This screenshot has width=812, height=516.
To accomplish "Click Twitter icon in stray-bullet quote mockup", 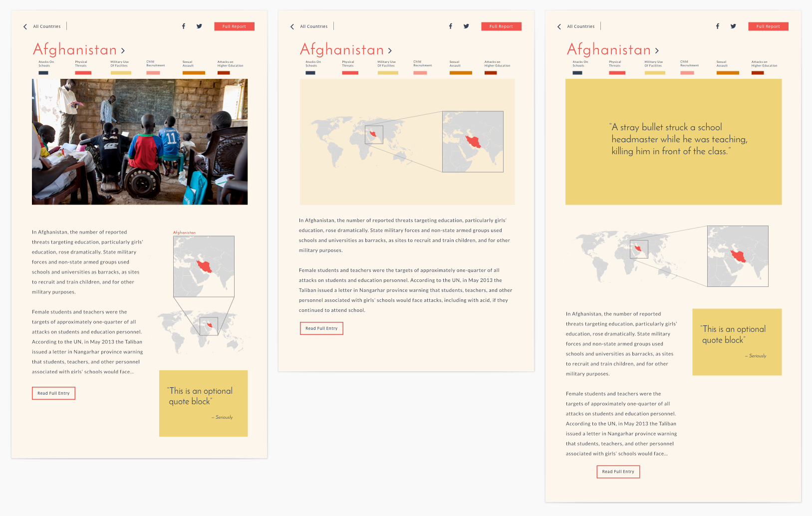I will click(733, 26).
